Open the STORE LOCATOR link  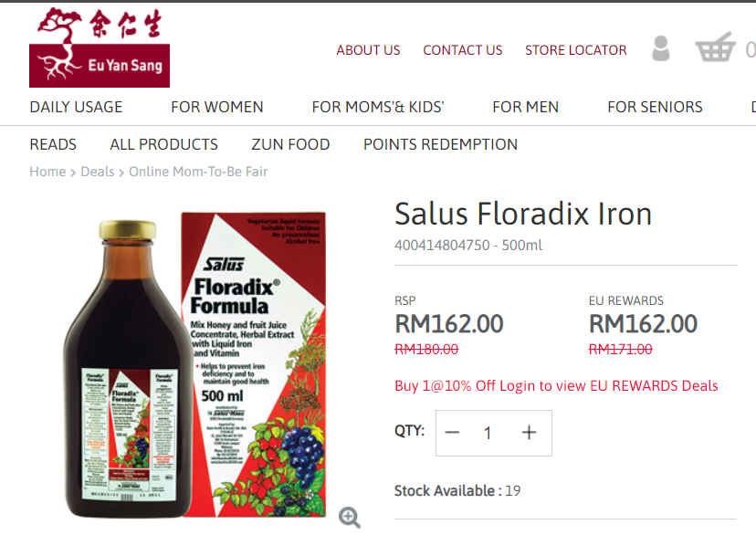576,50
